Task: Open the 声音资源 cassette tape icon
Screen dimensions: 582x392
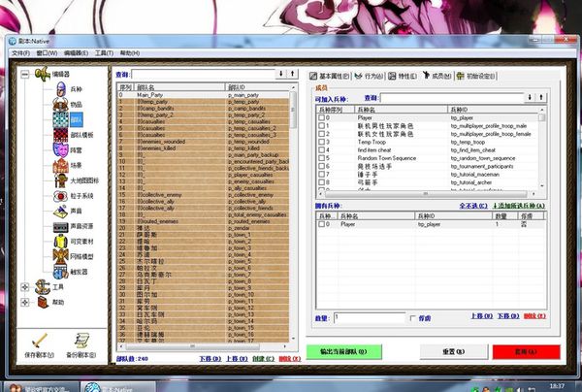Action: click(60, 226)
